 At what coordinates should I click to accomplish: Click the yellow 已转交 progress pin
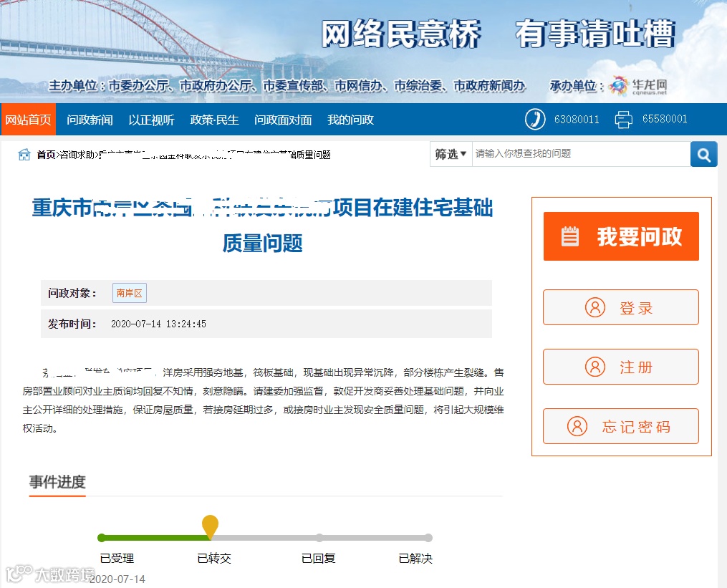click(210, 526)
